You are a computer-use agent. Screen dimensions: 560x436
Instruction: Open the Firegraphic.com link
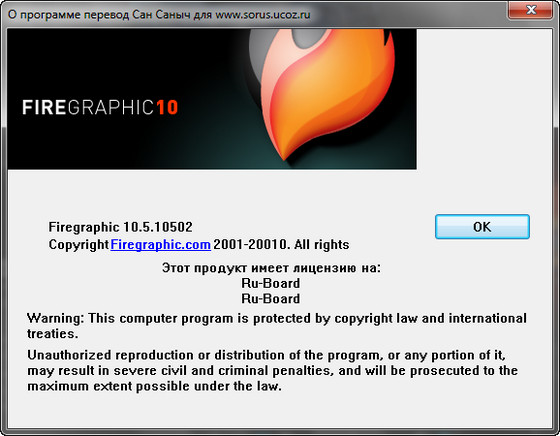point(160,245)
